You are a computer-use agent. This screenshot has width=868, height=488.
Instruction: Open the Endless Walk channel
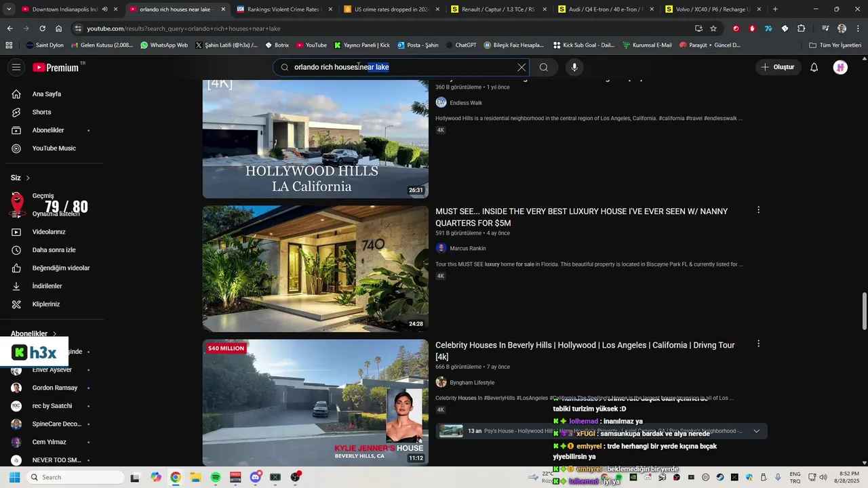coord(466,103)
